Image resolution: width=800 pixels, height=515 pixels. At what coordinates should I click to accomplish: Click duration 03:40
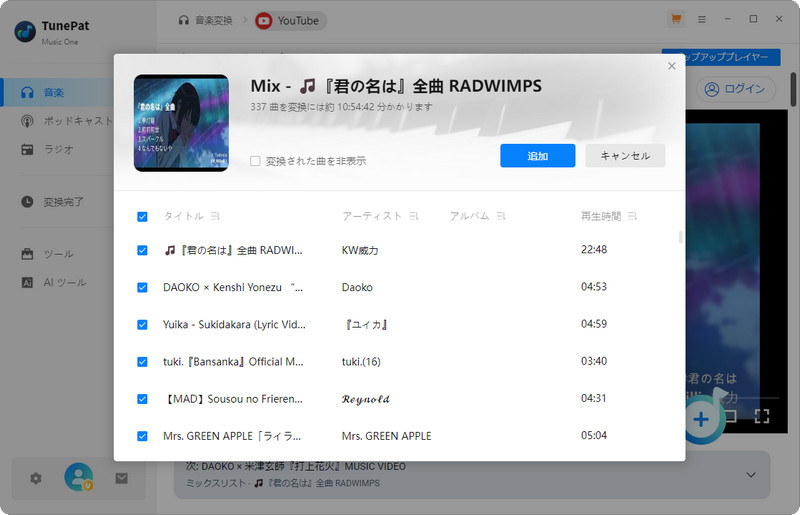(x=594, y=361)
